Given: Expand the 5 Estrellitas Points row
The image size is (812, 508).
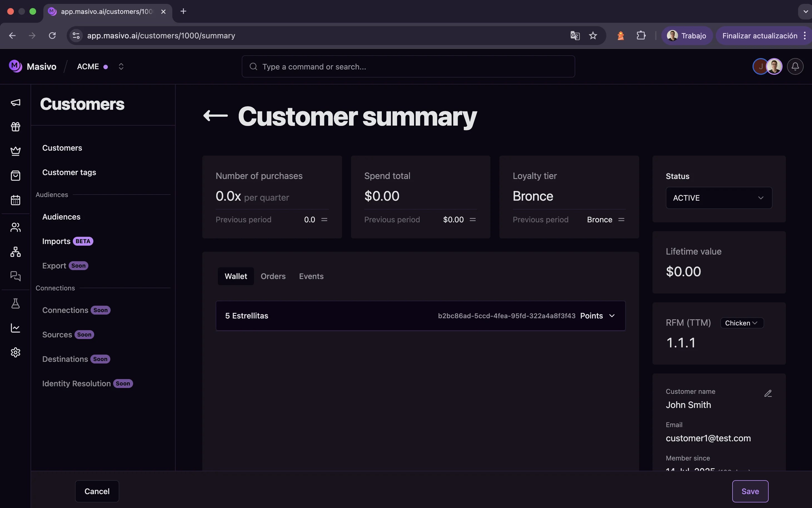Looking at the screenshot, I should (x=611, y=316).
